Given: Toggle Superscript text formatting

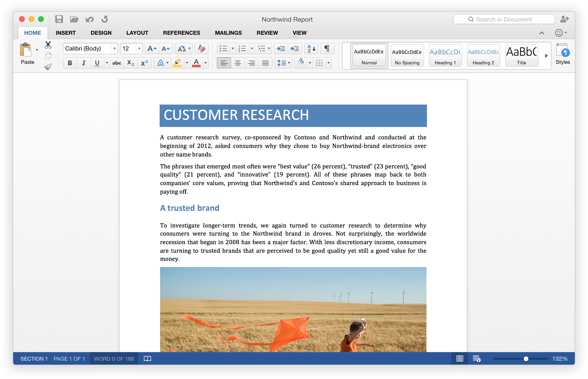Looking at the screenshot, I should click(144, 63).
